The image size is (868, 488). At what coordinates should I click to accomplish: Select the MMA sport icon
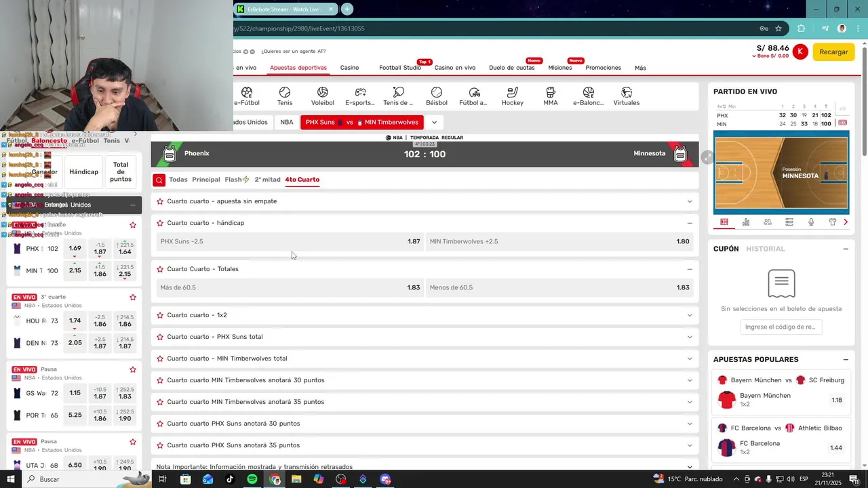pos(551,96)
